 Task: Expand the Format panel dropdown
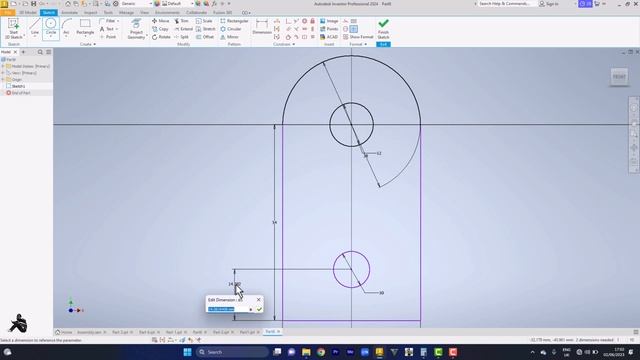(x=358, y=44)
